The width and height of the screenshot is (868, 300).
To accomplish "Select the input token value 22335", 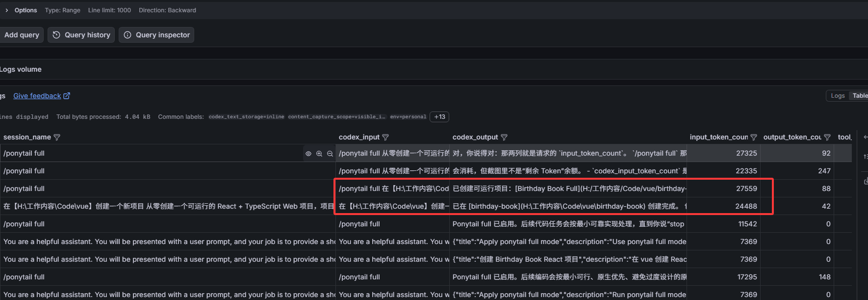I will point(746,171).
